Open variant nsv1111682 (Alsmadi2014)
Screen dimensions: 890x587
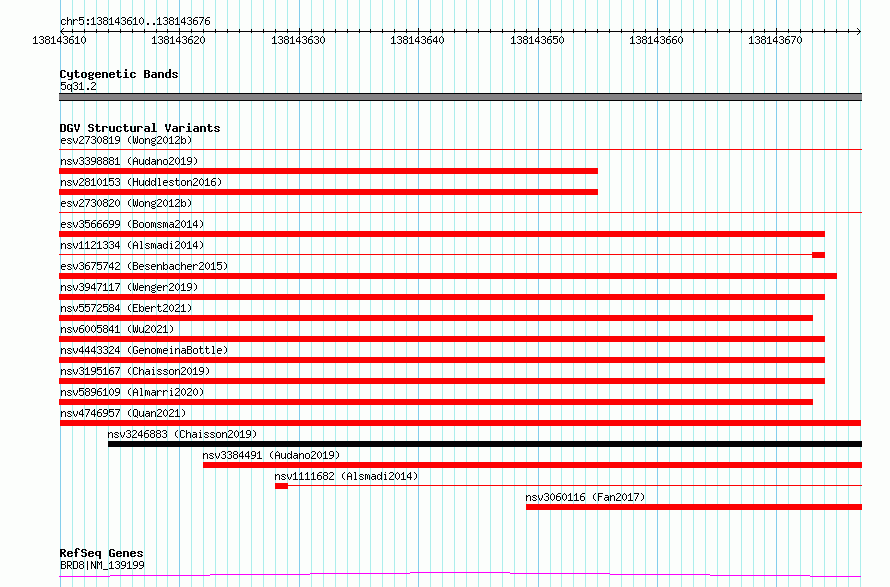[x=346, y=476]
